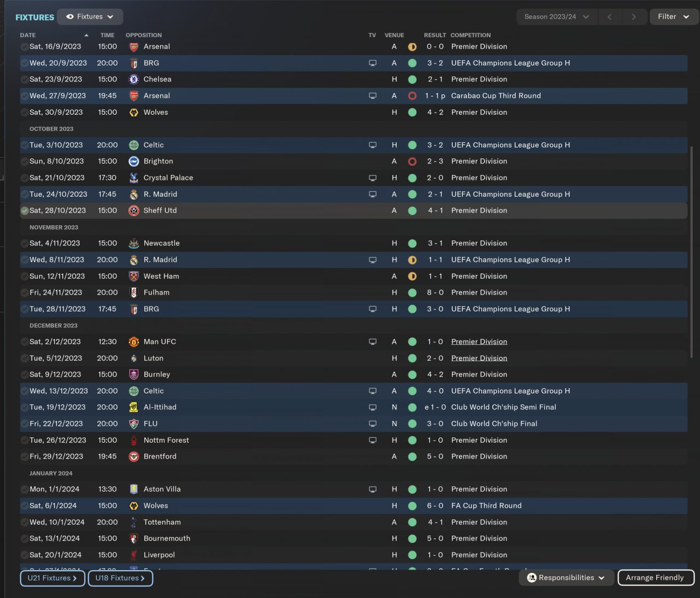The image size is (700, 598).
Task: Click the red loss indicator for Brighton match
Action: click(412, 162)
